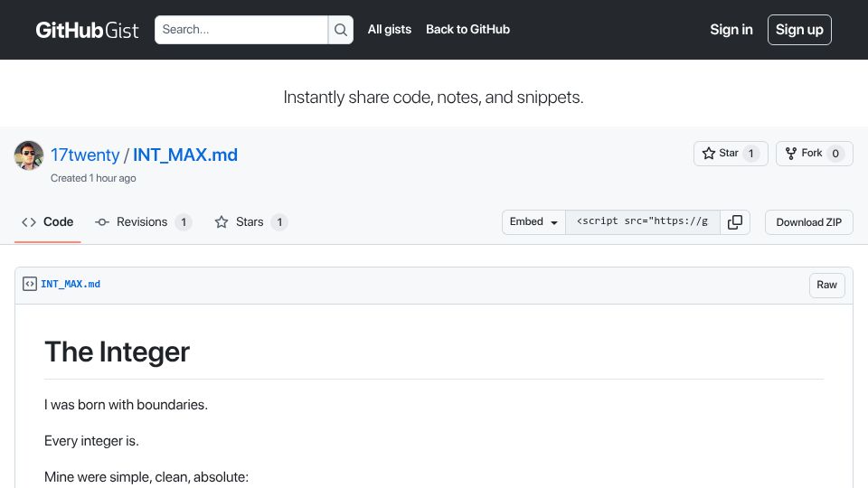Click the star count badge beside Star
Screen dimensions: 868x488
coord(751,154)
